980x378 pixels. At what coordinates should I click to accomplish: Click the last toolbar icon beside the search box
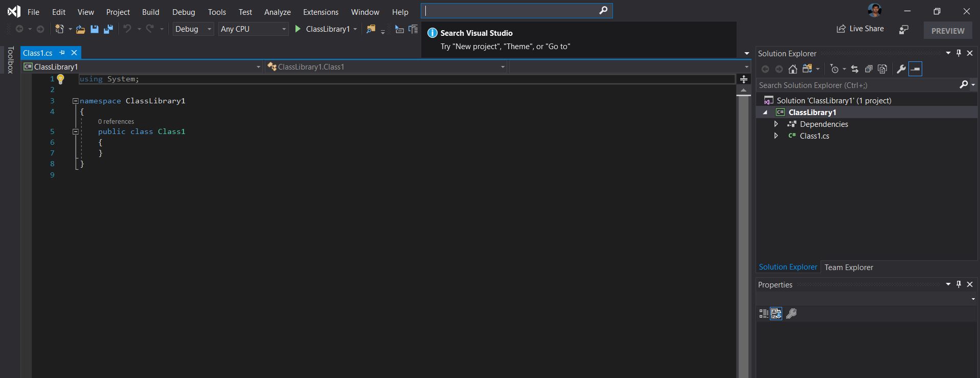[413, 29]
